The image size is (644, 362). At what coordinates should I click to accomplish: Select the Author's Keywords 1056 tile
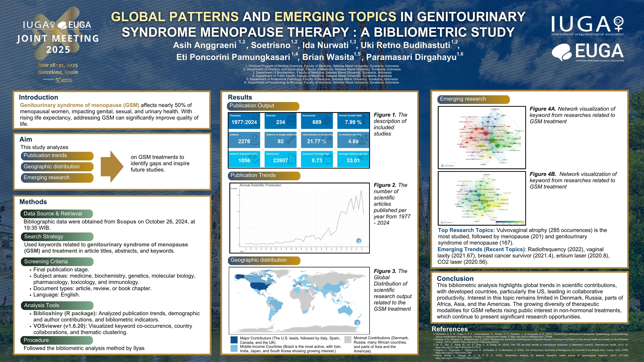(244, 159)
